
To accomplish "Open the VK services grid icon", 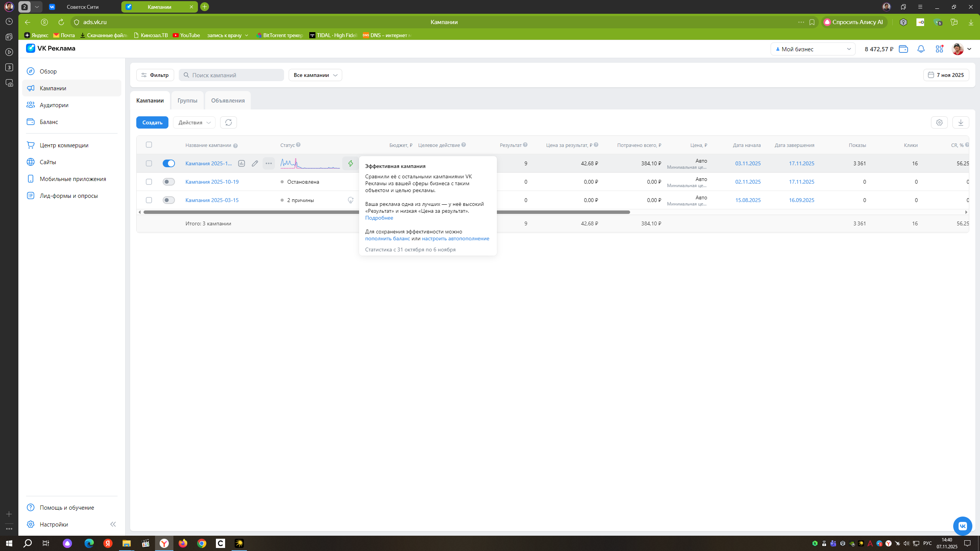I will 939,49.
